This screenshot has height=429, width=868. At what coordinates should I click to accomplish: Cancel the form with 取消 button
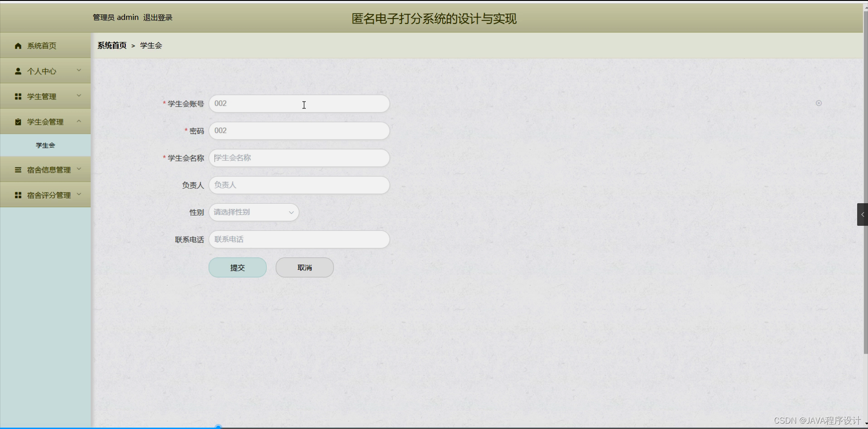(304, 267)
